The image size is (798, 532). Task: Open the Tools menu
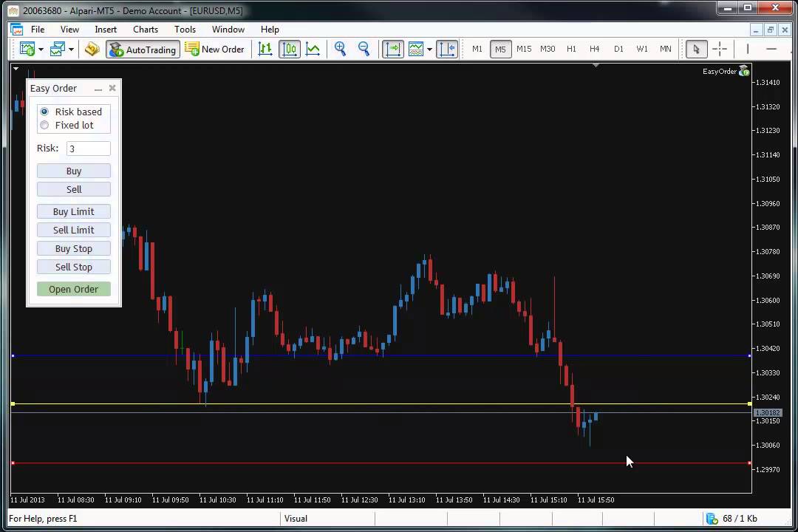point(185,30)
